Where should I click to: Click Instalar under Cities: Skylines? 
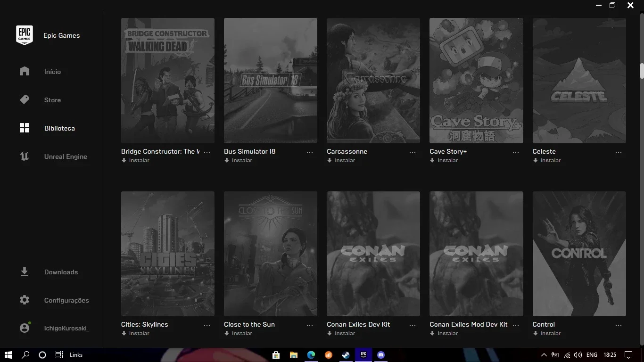click(135, 333)
